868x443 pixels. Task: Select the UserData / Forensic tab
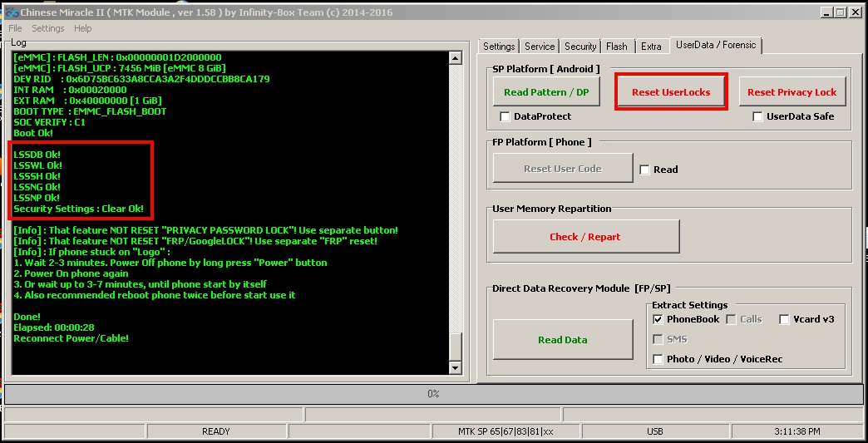tap(716, 46)
